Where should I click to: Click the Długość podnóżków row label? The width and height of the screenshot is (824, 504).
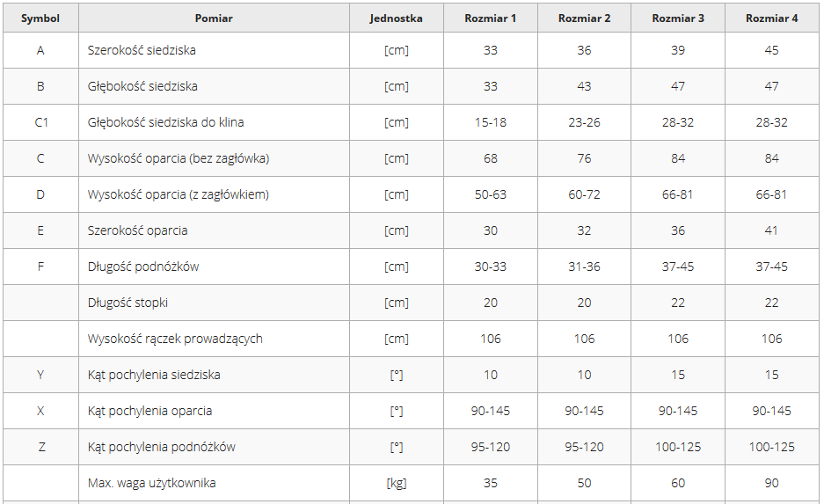[143, 267]
